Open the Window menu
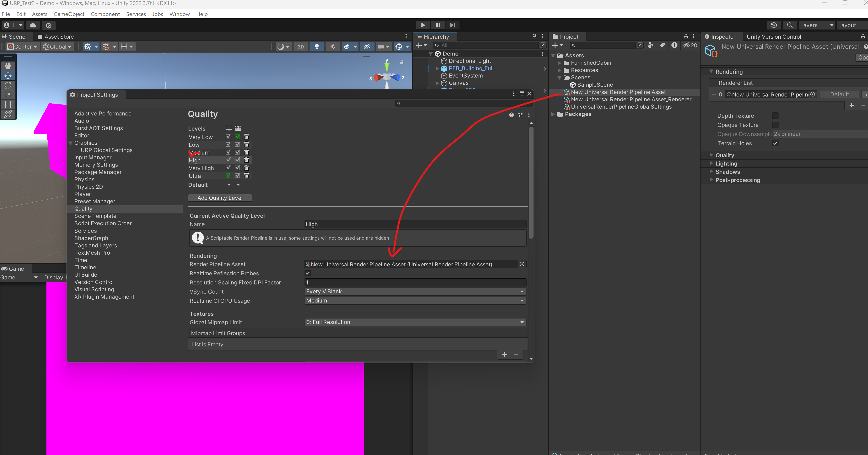The image size is (868, 455). click(179, 14)
